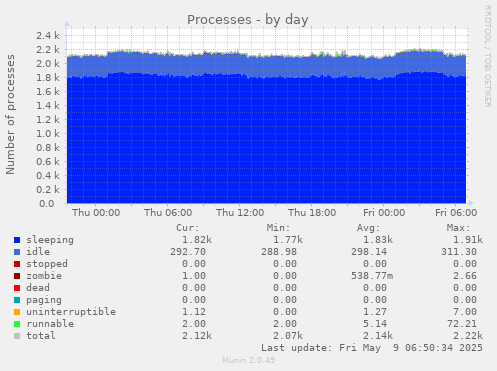Click the 'Number of processes' axis label

tap(10, 114)
